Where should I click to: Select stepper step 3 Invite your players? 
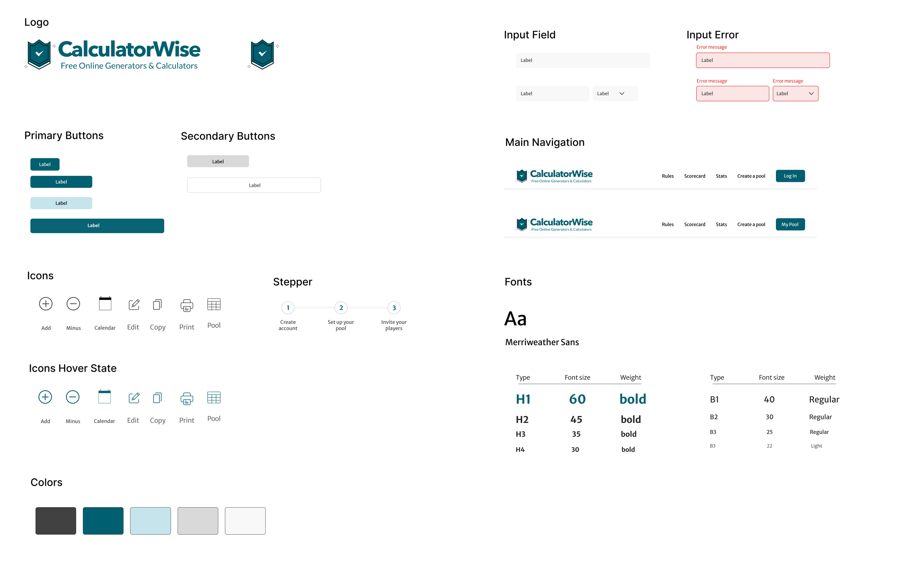pyautogui.click(x=394, y=308)
